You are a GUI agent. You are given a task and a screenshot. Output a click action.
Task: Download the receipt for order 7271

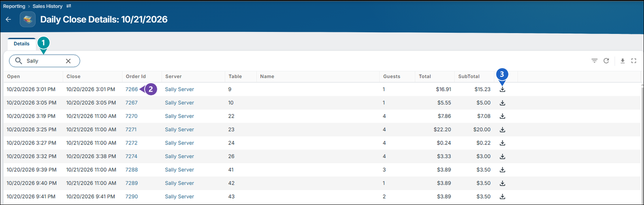pyautogui.click(x=503, y=130)
